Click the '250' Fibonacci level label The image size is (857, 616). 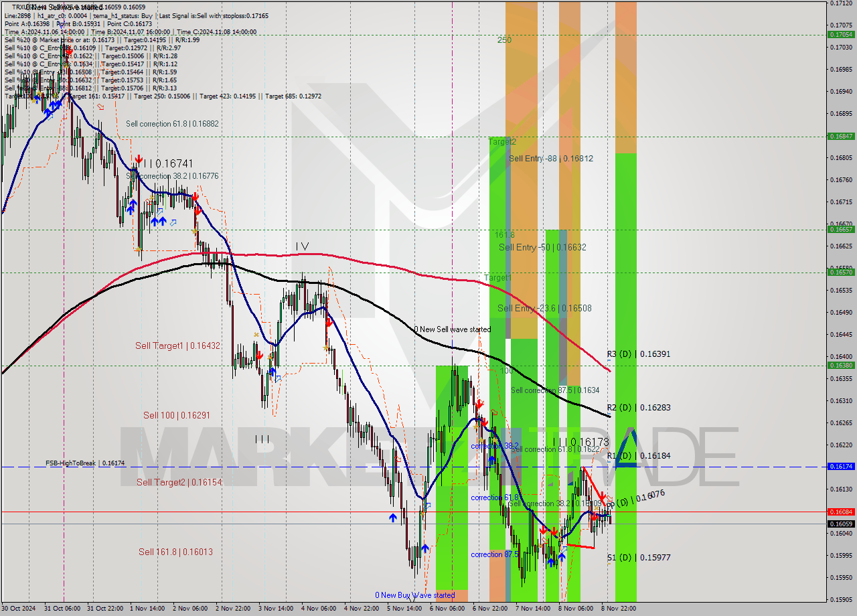tap(504, 40)
